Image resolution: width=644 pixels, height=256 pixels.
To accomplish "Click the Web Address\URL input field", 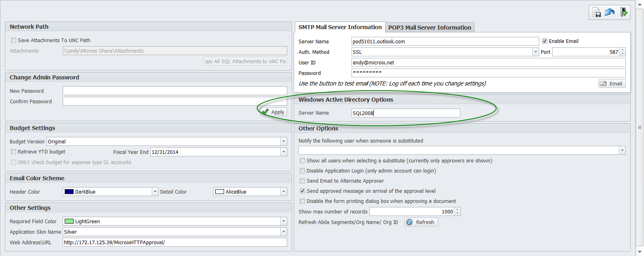I will click(175, 243).
